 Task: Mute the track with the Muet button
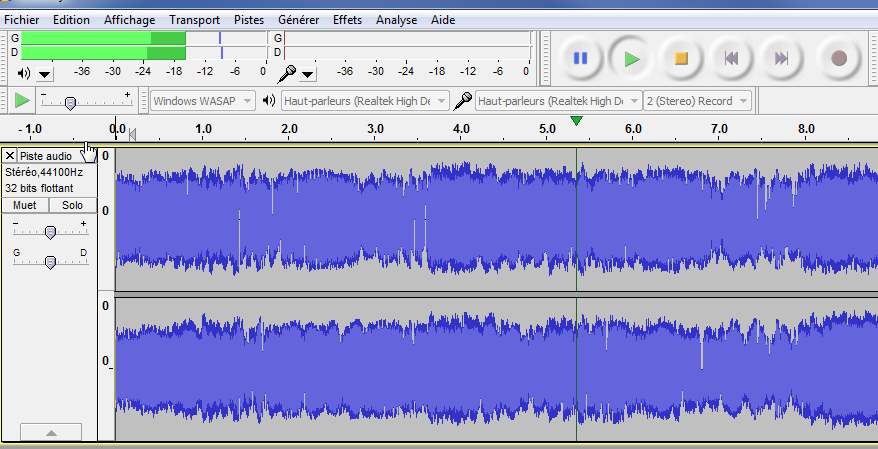click(25, 205)
